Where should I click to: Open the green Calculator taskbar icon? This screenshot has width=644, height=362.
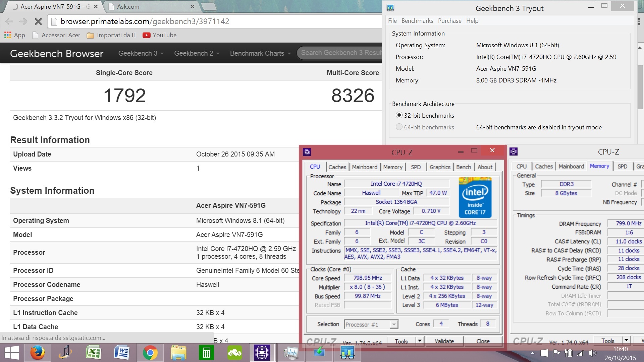pyautogui.click(x=206, y=353)
